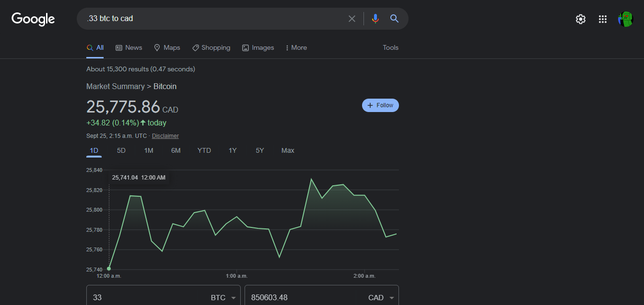Image resolution: width=644 pixels, height=305 pixels.
Task: Select the 5D chart range
Action: click(x=121, y=150)
